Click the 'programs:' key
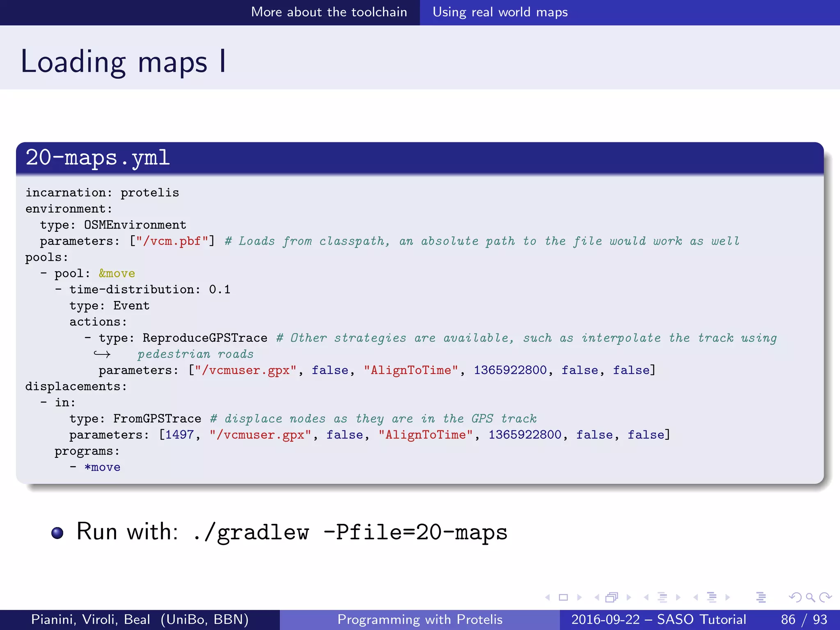The width and height of the screenshot is (840, 630). [87, 451]
